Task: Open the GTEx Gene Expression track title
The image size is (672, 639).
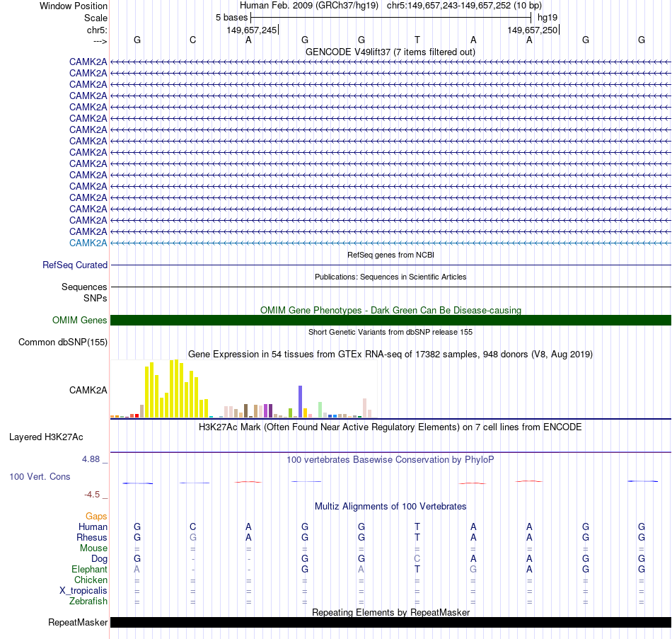Action: tap(390, 355)
